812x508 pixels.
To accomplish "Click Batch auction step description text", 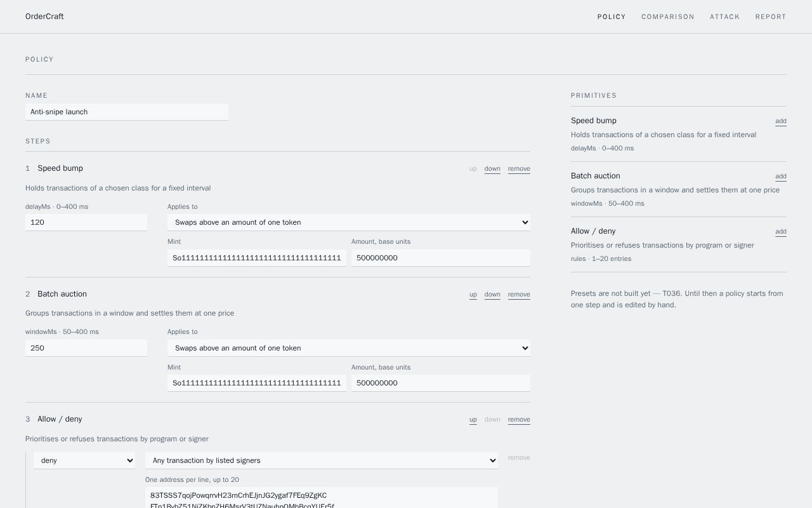I will pos(129,313).
